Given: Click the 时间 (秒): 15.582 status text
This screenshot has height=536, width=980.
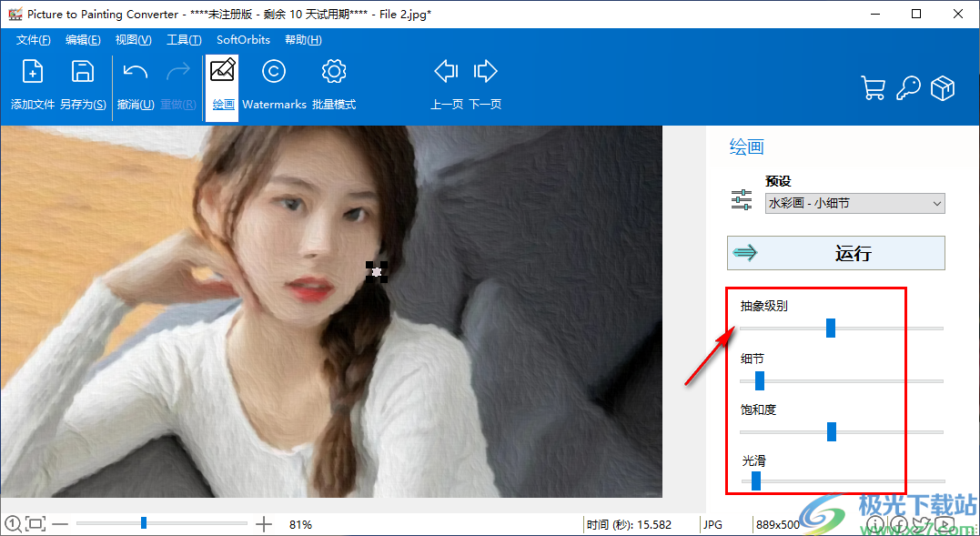Looking at the screenshot, I should point(630,524).
